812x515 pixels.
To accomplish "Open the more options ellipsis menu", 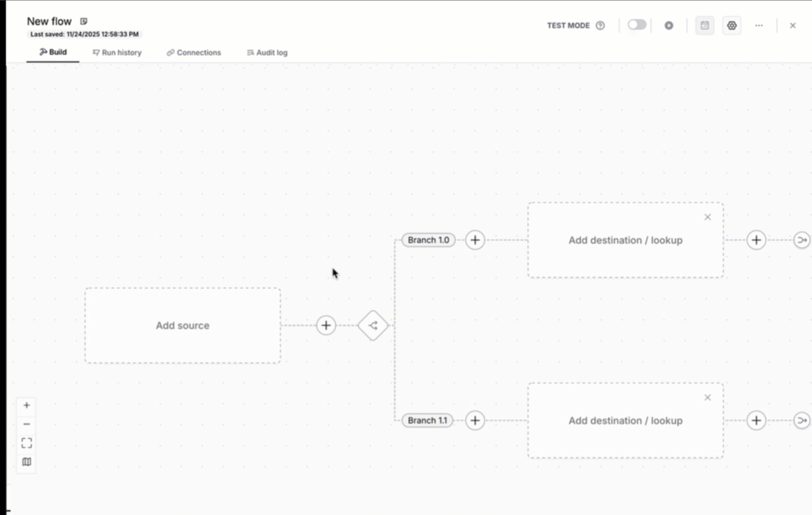I will pos(759,25).
